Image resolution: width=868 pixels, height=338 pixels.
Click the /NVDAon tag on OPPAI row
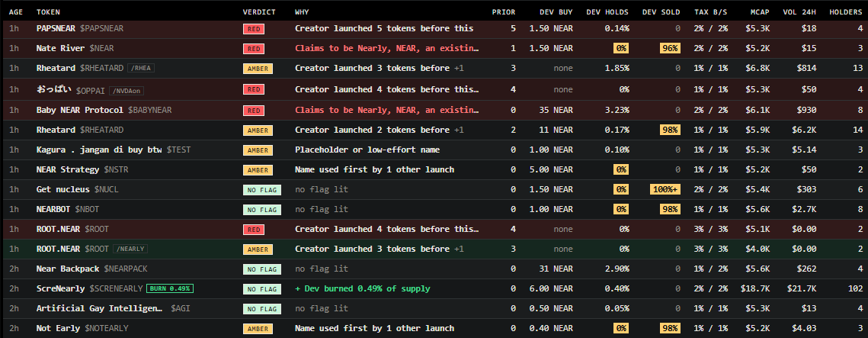127,90
